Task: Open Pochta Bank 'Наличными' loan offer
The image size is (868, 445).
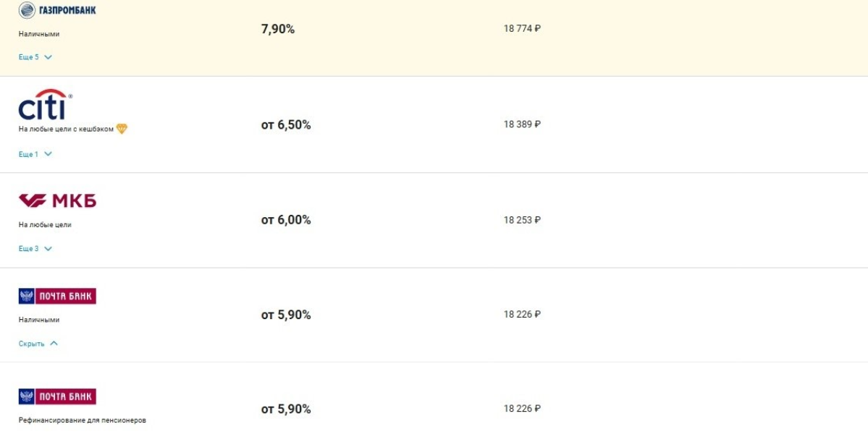Action: (39, 320)
